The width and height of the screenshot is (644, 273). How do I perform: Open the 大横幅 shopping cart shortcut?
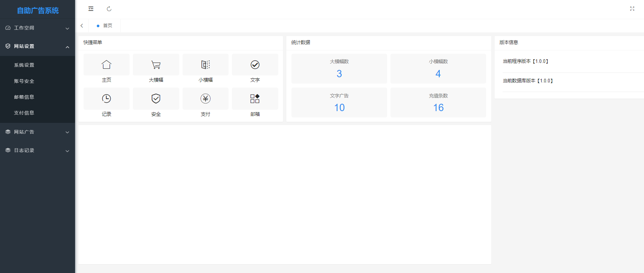coord(156,65)
